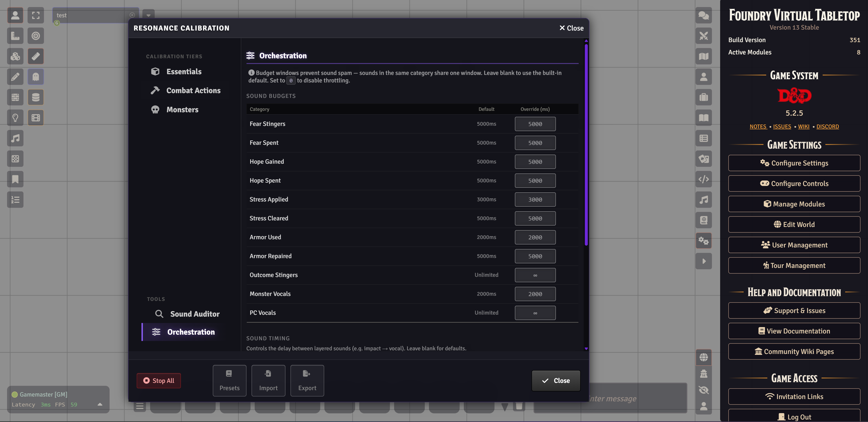Confirm with the checkmark Close button
Screen dimensions: 868x422
click(x=556, y=381)
